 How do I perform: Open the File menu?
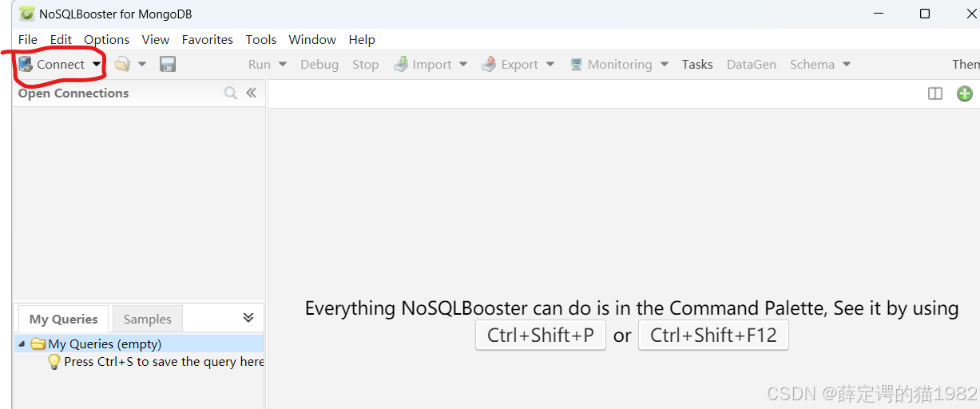(x=28, y=39)
